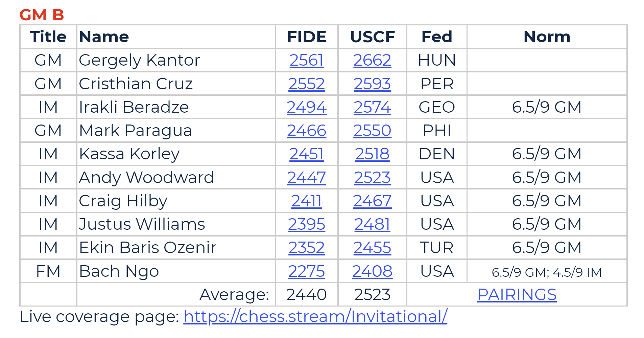Open Andy Woodward's FIDE rating 2447
Image resolution: width=644 pixels, height=338 pixels.
pyautogui.click(x=306, y=177)
